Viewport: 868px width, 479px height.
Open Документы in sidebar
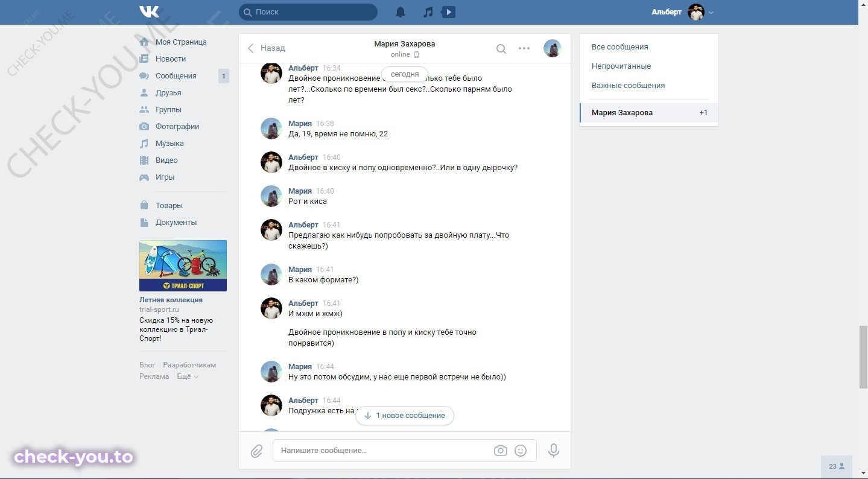pos(176,223)
